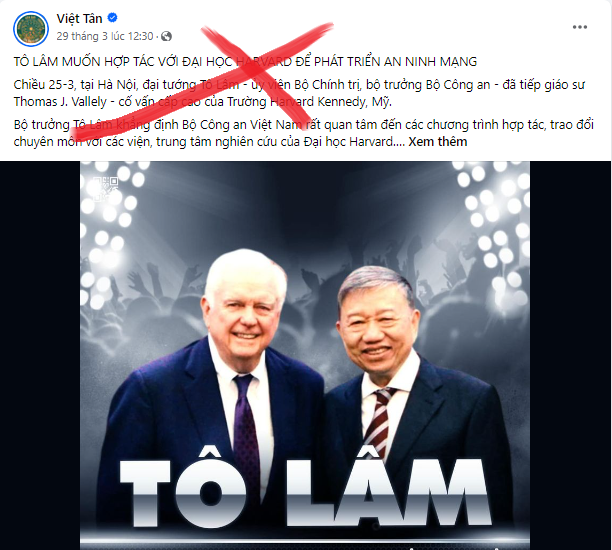Click the Thomas J. Vallely name text
This screenshot has width=612, height=550.
coord(60,102)
